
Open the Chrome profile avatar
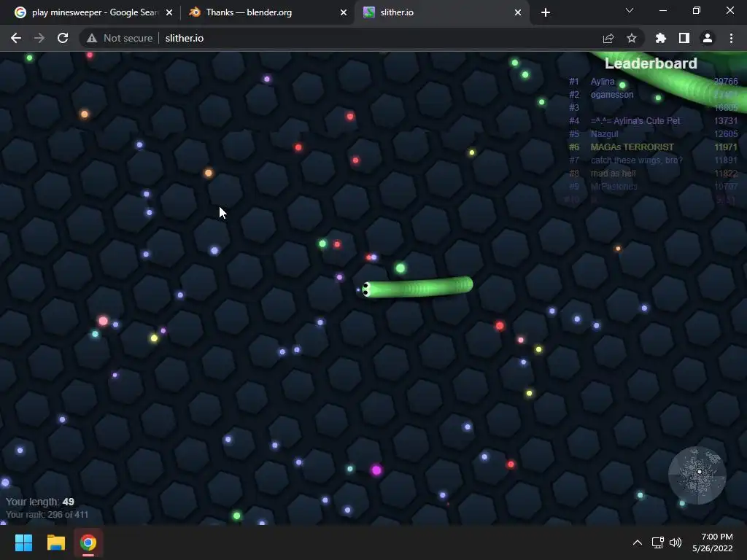click(708, 38)
